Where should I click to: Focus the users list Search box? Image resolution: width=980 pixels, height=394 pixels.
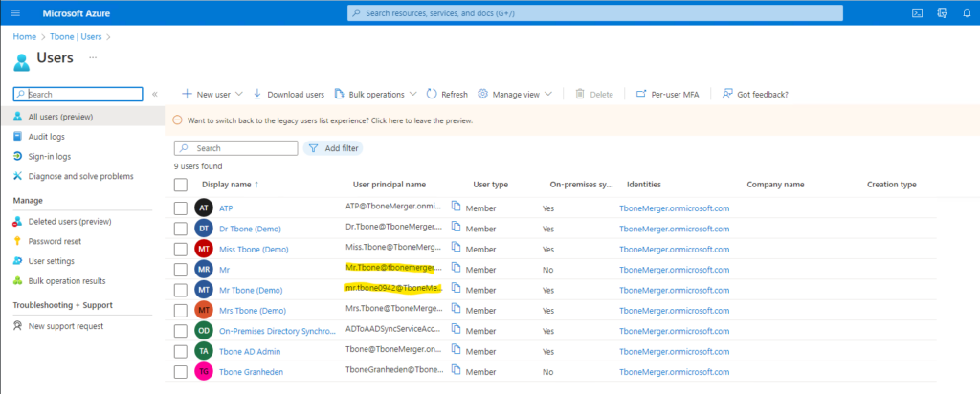(x=236, y=148)
